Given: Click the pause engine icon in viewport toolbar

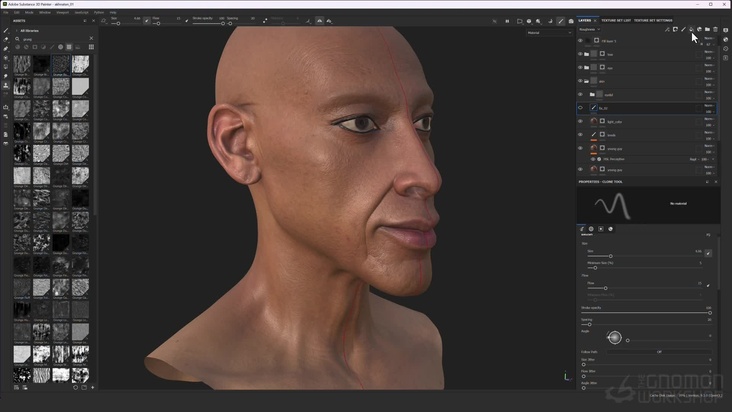Looking at the screenshot, I should click(x=507, y=21).
